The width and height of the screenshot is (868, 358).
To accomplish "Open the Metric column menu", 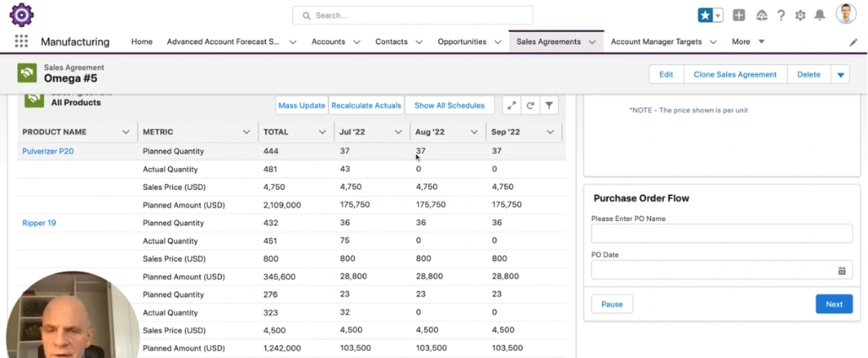I will coord(246,132).
